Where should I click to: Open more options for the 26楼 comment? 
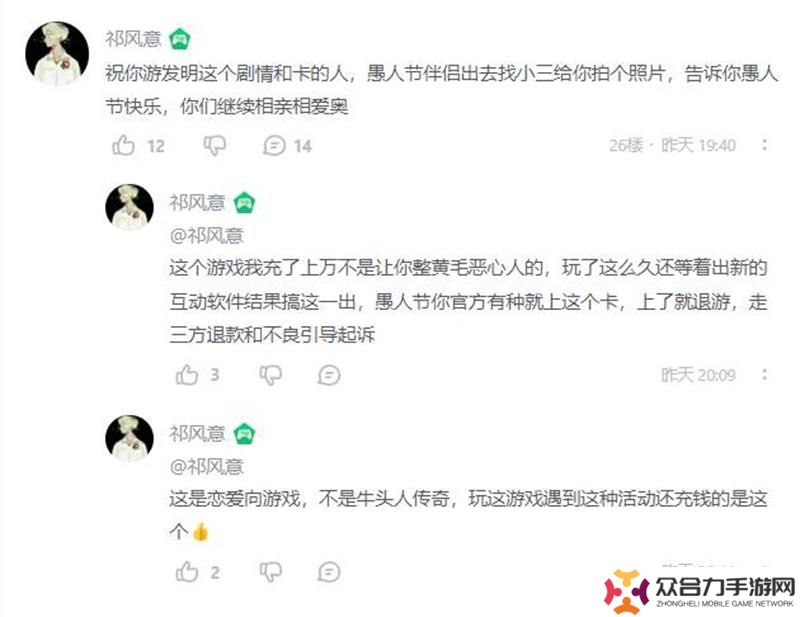coord(764,145)
